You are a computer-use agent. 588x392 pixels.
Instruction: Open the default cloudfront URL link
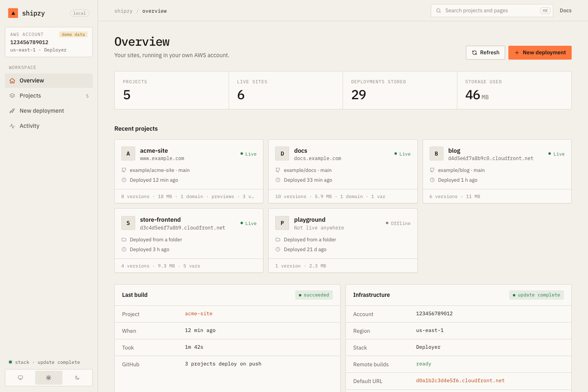click(460, 381)
